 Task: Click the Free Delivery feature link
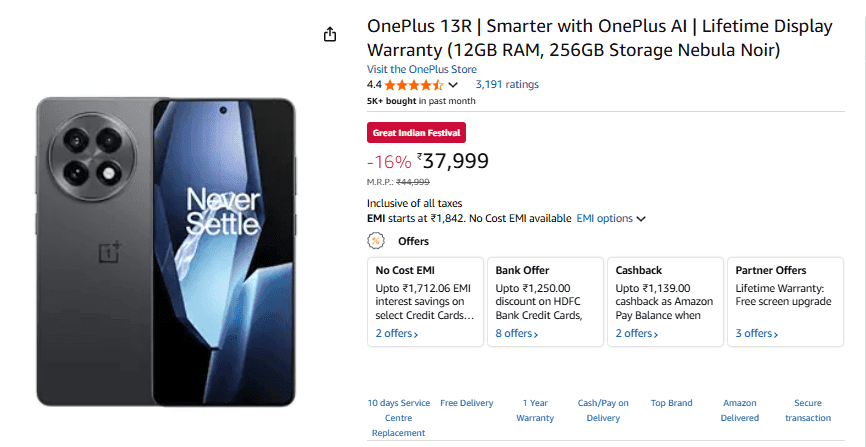(x=467, y=403)
